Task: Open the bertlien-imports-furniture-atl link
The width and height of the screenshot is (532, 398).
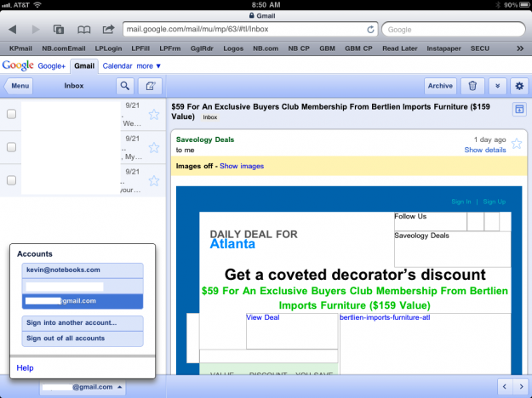Action: [x=385, y=317]
